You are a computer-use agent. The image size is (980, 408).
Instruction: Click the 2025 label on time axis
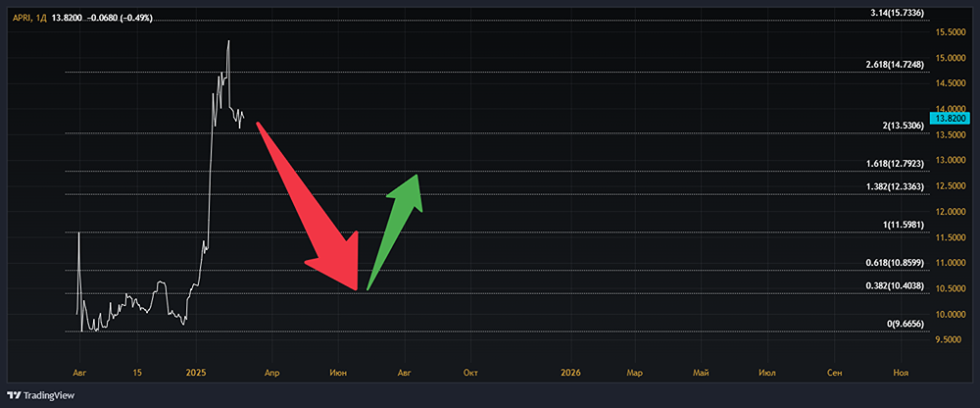click(196, 373)
